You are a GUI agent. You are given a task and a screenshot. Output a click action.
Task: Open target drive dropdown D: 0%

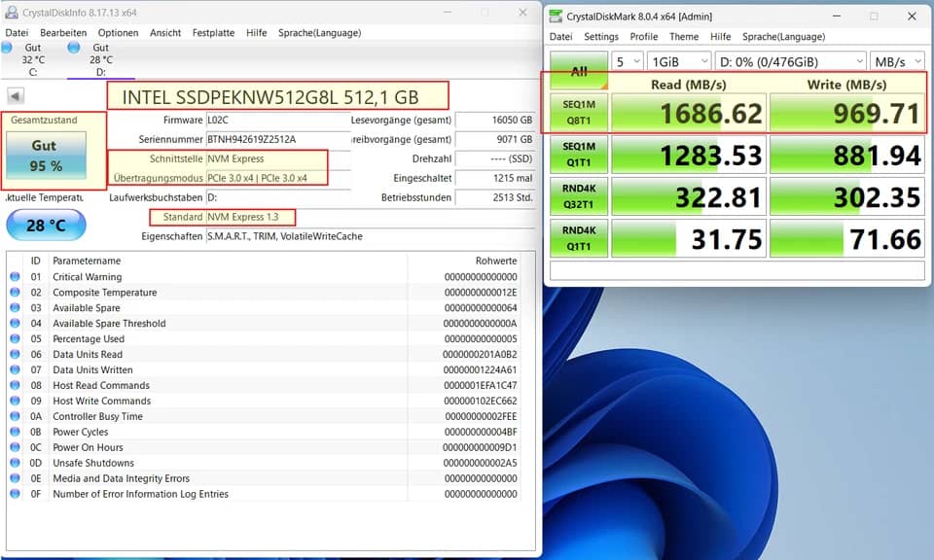(790, 61)
